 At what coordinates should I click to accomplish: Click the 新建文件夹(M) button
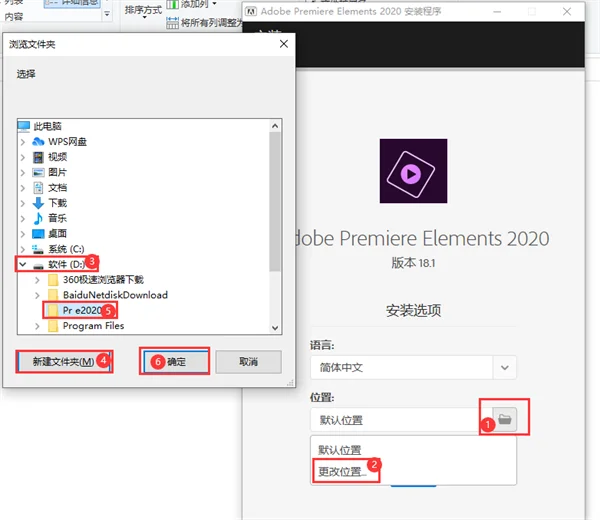64,362
